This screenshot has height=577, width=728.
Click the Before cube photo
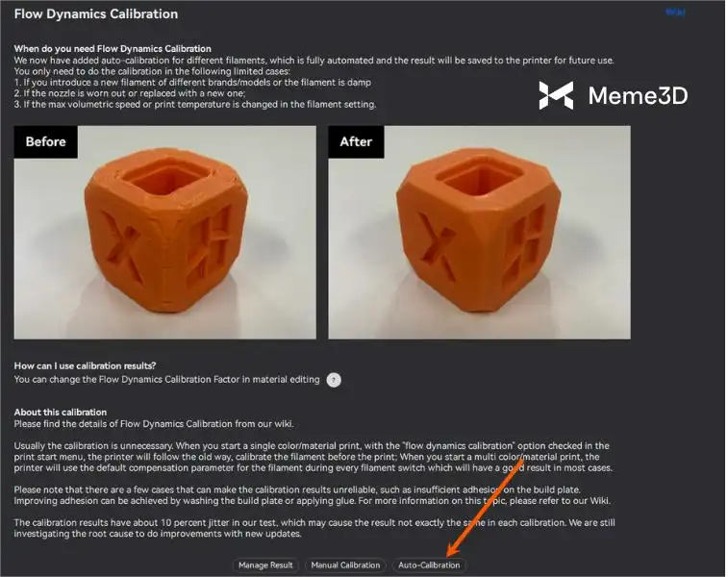[x=164, y=232]
